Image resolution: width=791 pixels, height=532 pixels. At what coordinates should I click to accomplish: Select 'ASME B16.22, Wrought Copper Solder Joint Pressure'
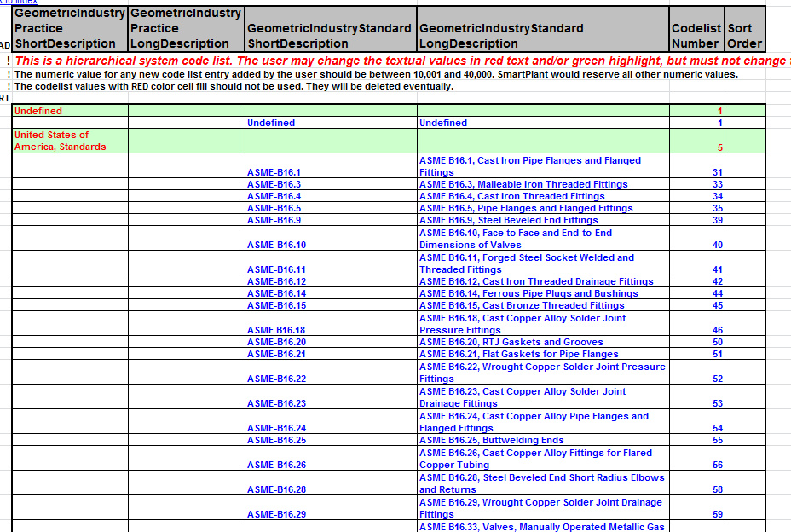(543, 372)
